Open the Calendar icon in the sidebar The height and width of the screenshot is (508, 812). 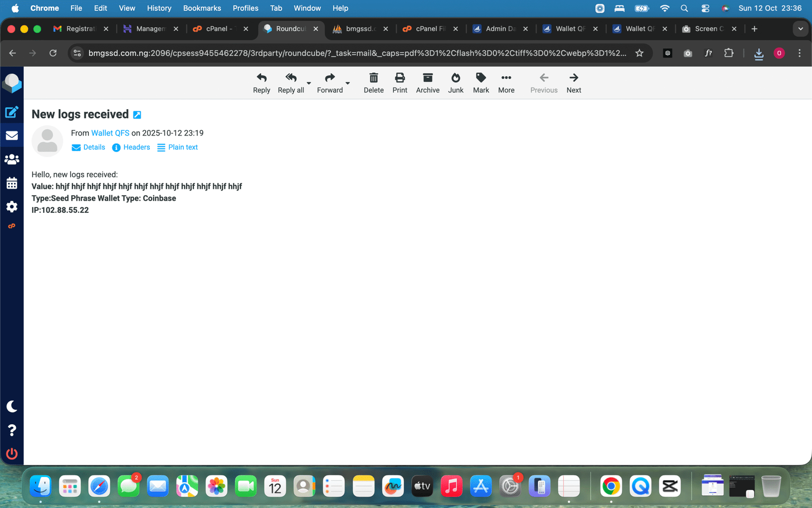click(12, 183)
